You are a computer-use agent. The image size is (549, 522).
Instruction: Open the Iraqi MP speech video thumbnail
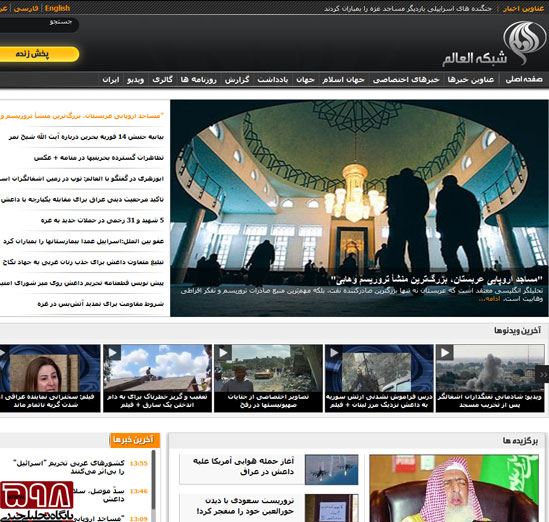(x=50, y=378)
